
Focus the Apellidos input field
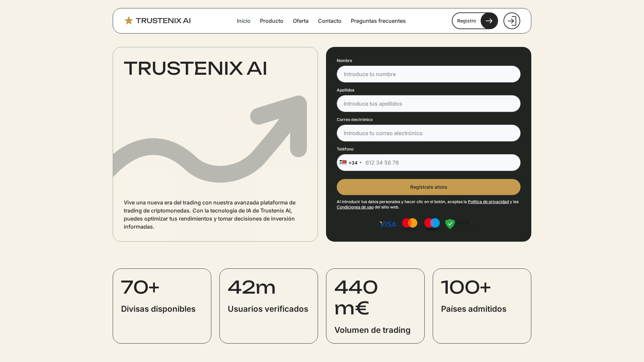[429, 104]
